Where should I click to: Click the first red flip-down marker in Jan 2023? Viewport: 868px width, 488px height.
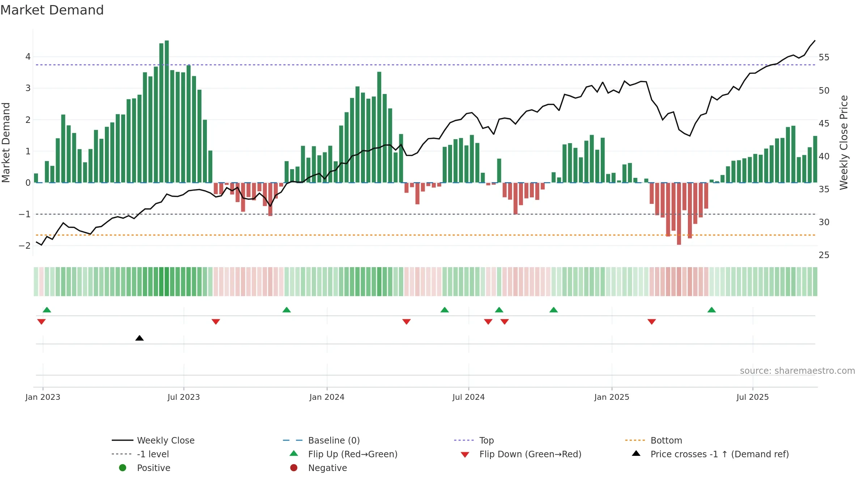(x=42, y=322)
